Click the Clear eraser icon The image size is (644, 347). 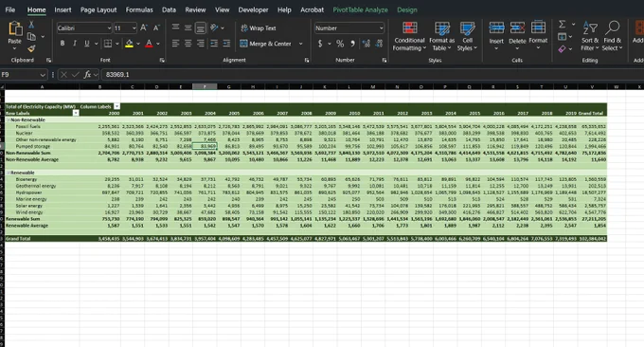pyautogui.click(x=563, y=49)
